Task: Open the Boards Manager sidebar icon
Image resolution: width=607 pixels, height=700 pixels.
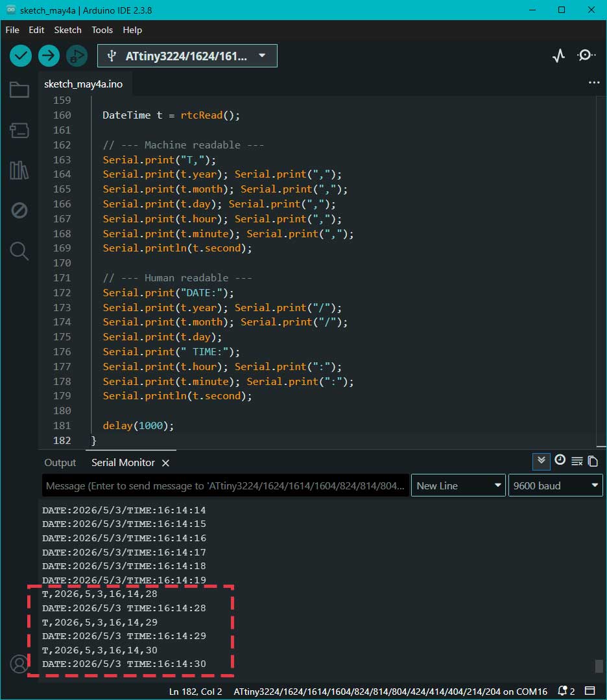Action: click(x=19, y=130)
